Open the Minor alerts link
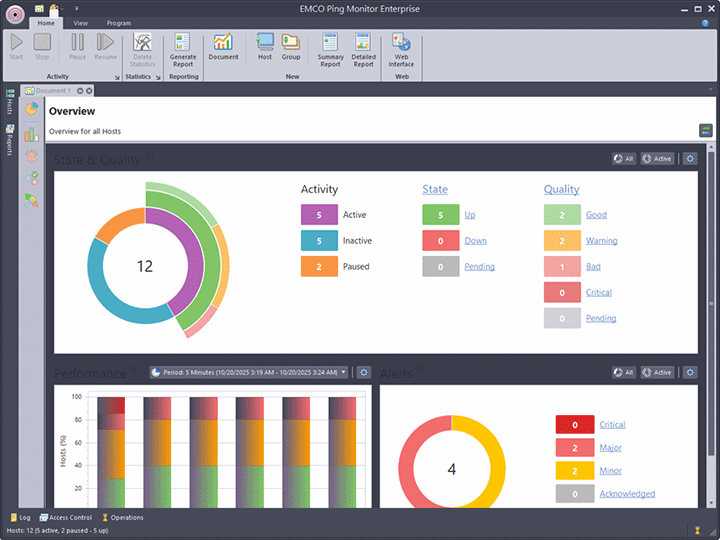Screen dimensions: 720x540 (x=610, y=470)
